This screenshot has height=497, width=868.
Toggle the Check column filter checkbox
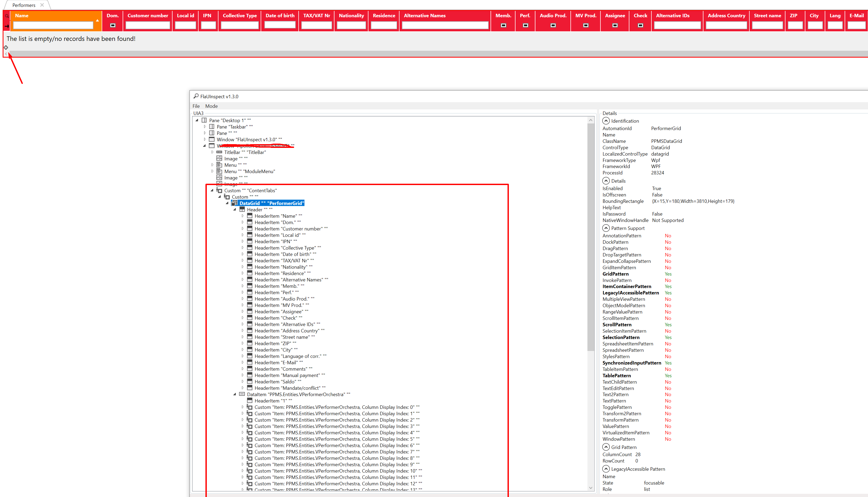[x=641, y=25]
